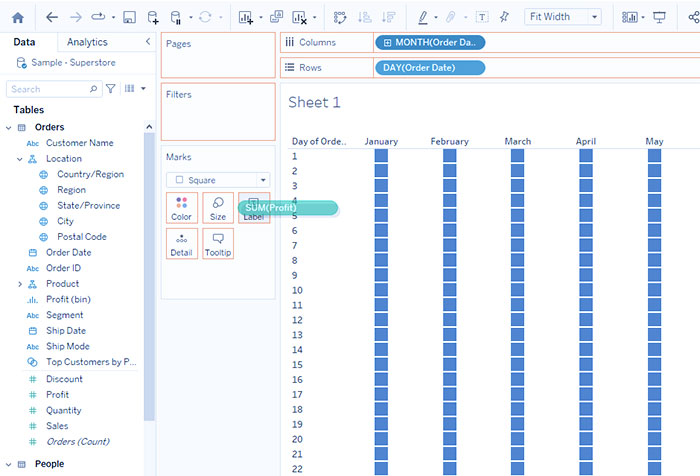Viewport: 700px width, 476px height.
Task: Collapse the Orders table
Action: click(8, 128)
